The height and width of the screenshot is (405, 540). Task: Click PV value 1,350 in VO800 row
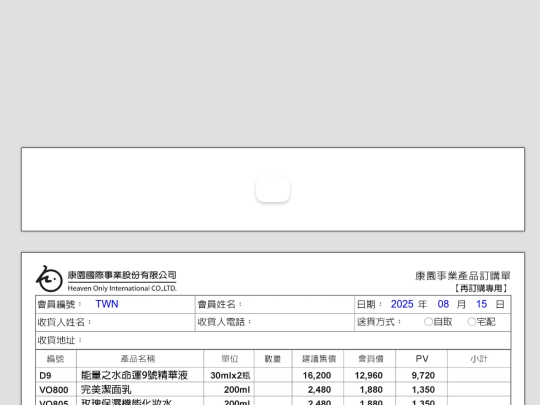click(423, 390)
